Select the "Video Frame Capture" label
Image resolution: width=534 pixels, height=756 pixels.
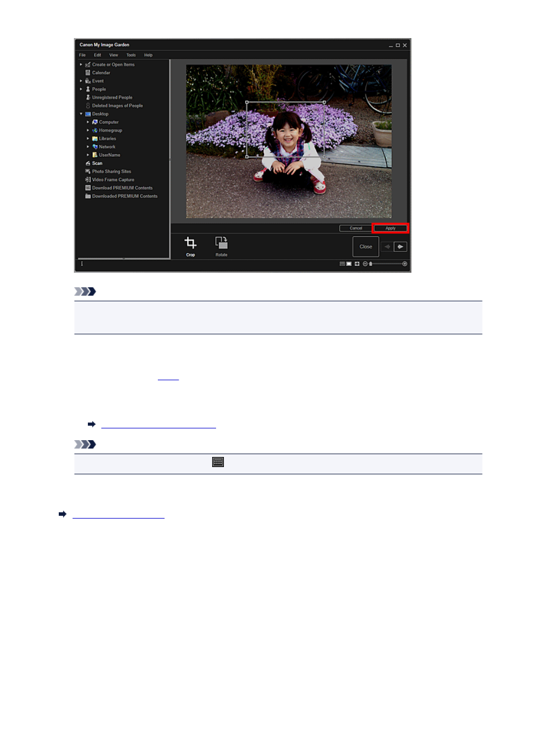click(113, 180)
